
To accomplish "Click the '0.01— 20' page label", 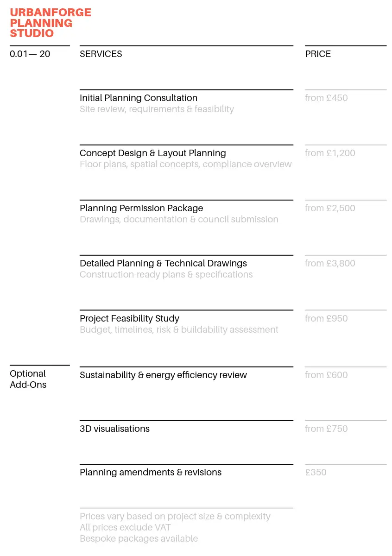I will pyautogui.click(x=30, y=54).
